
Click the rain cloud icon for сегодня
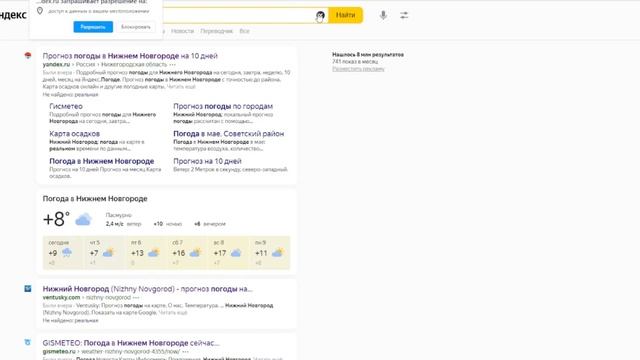point(67,253)
